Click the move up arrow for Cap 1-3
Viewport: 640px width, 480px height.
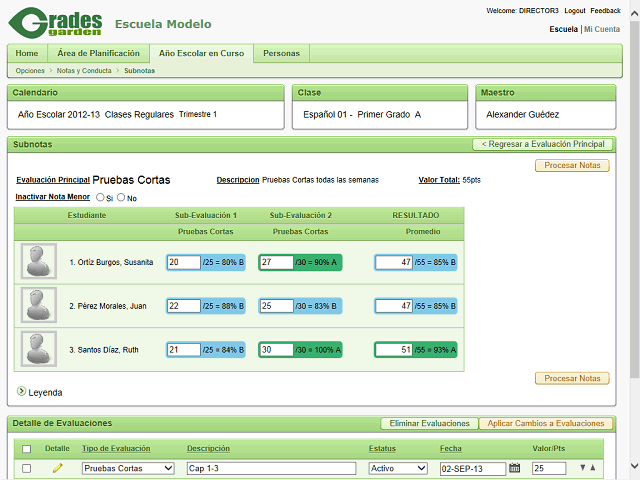(x=594, y=468)
